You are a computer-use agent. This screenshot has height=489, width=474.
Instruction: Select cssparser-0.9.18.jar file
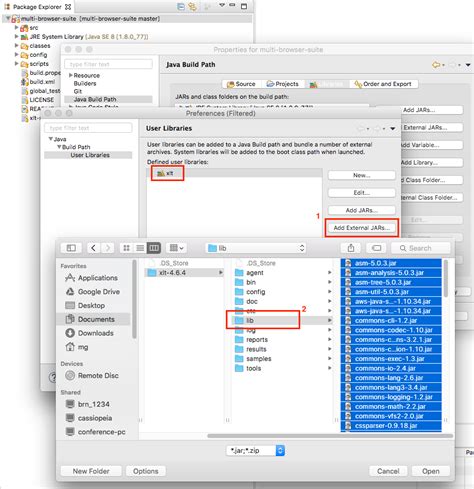pyautogui.click(x=391, y=426)
